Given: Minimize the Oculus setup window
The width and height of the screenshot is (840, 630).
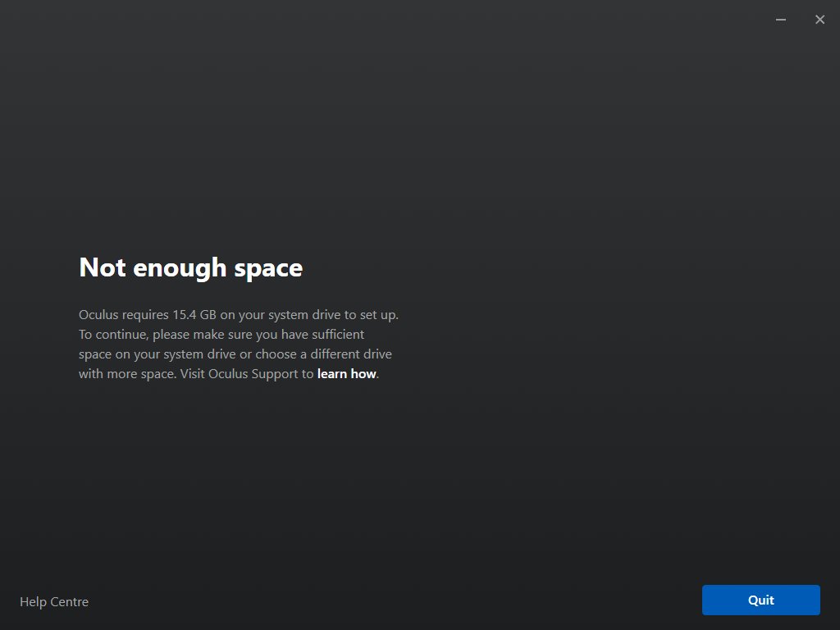Looking at the screenshot, I should point(781,20).
